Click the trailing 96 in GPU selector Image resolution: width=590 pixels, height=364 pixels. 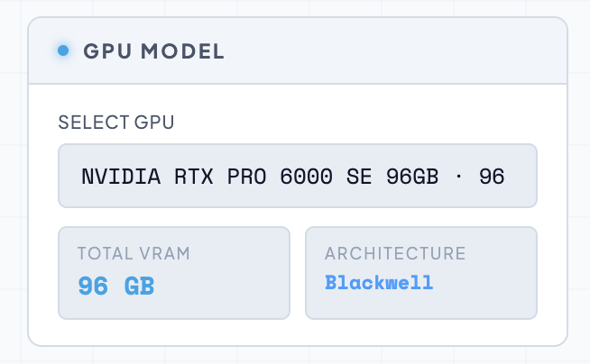point(492,176)
